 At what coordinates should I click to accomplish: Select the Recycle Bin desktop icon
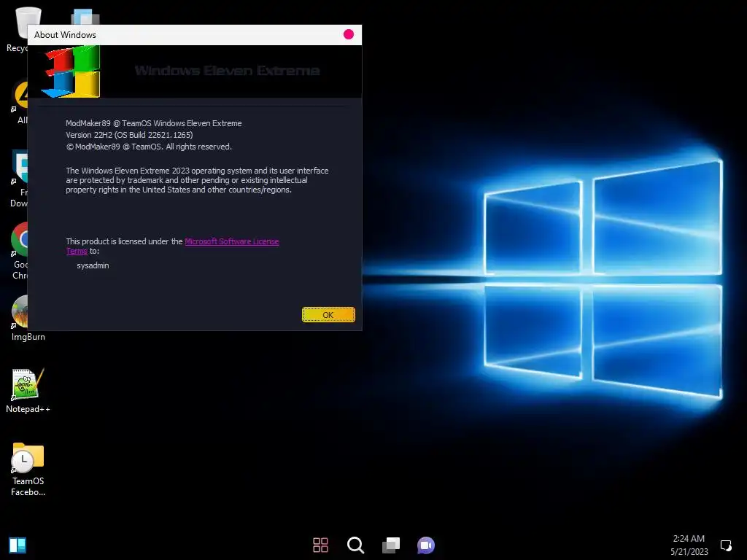(18, 29)
